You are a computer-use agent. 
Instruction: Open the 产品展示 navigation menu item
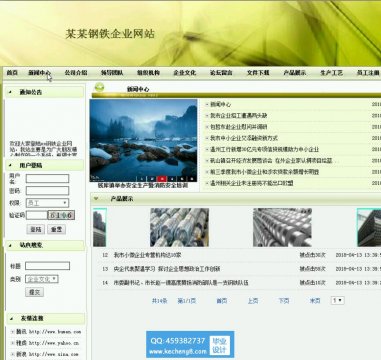point(294,72)
